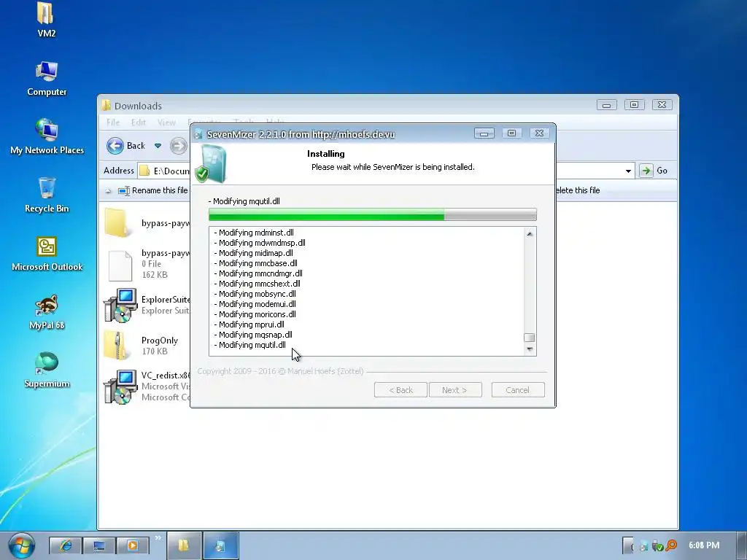Screen dimensions: 747x560
Task: Select the VC_redist installer file
Action: tap(147, 386)
